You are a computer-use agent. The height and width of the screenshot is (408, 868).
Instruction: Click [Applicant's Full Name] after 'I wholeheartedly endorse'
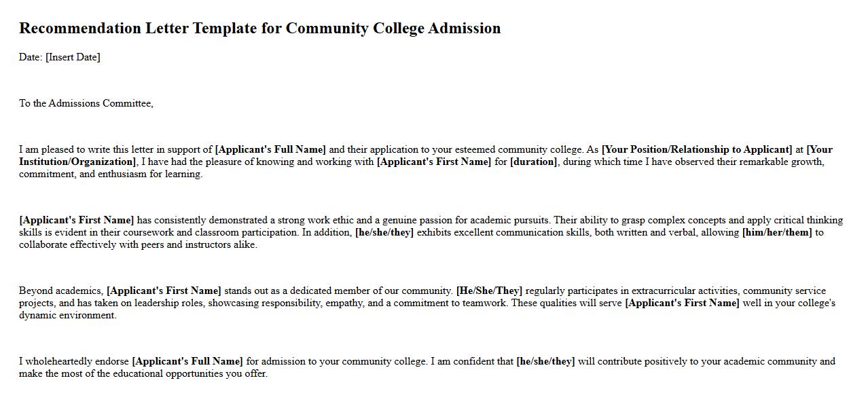pyautogui.click(x=187, y=361)
